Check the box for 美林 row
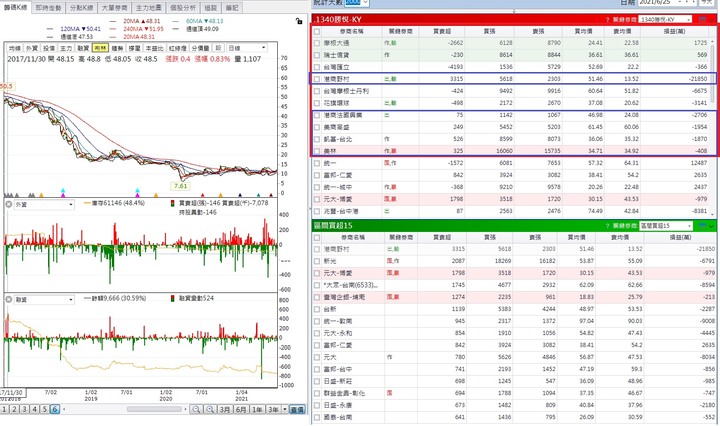 pos(317,151)
